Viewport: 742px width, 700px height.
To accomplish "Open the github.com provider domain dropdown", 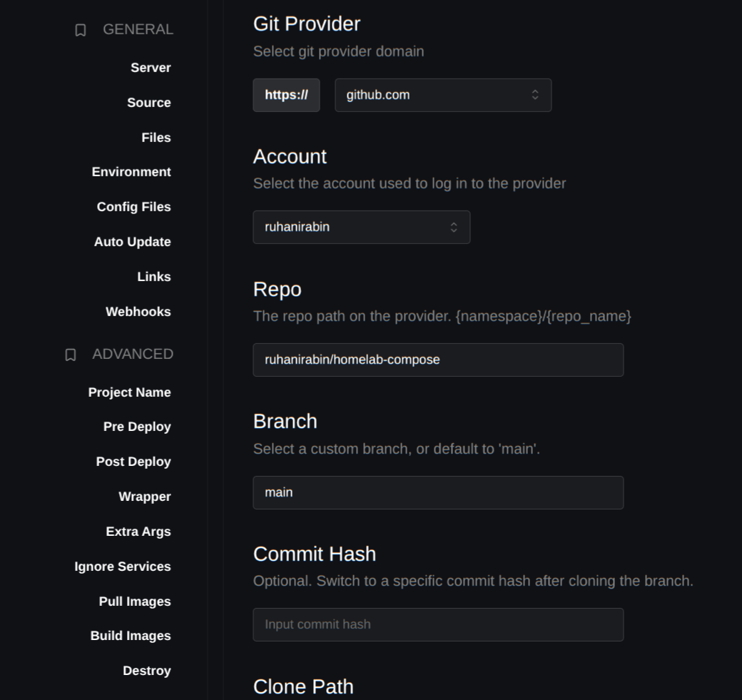I will (443, 95).
